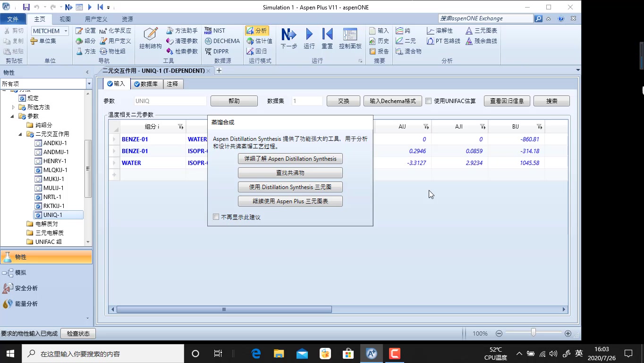Open the 所有项 filter dropdown
Image resolution: width=644 pixels, height=363 pixels.
(89, 84)
